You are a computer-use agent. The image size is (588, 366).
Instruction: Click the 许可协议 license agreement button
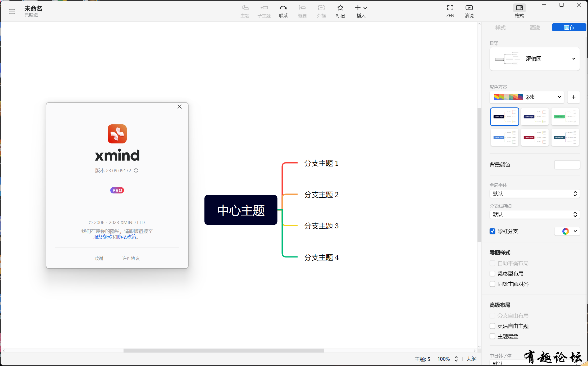[131, 258]
